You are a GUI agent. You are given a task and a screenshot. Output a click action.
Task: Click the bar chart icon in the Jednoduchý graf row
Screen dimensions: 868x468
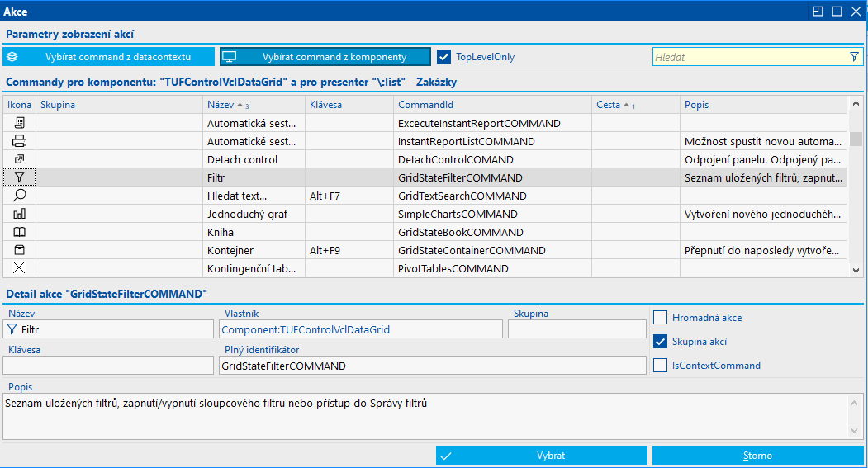tap(19, 214)
